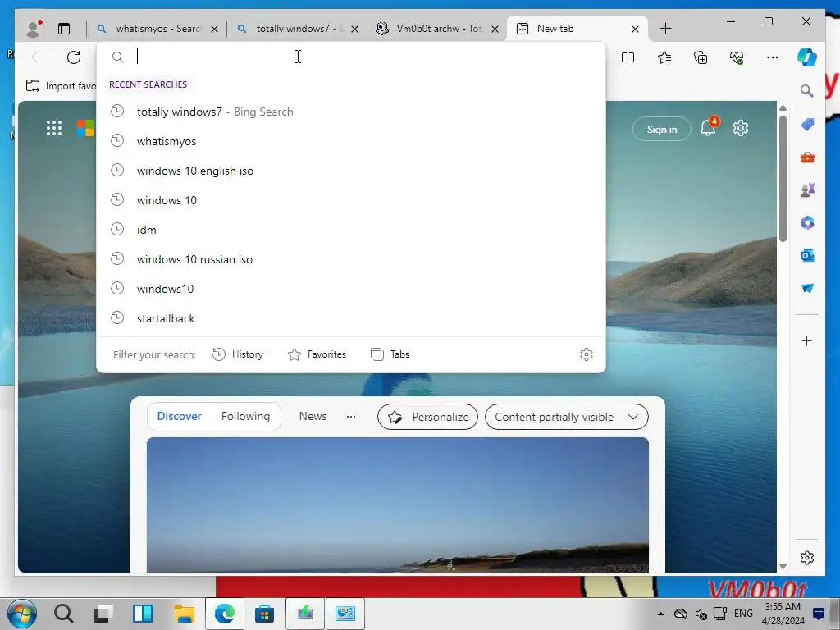The height and width of the screenshot is (630, 840).
Task: Add app to sidebar with plus
Action: point(807,341)
